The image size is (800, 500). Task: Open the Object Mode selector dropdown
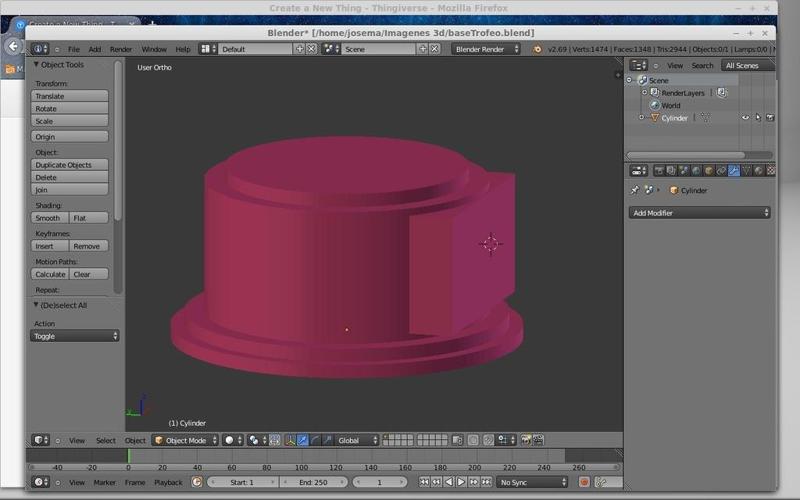[x=185, y=440]
